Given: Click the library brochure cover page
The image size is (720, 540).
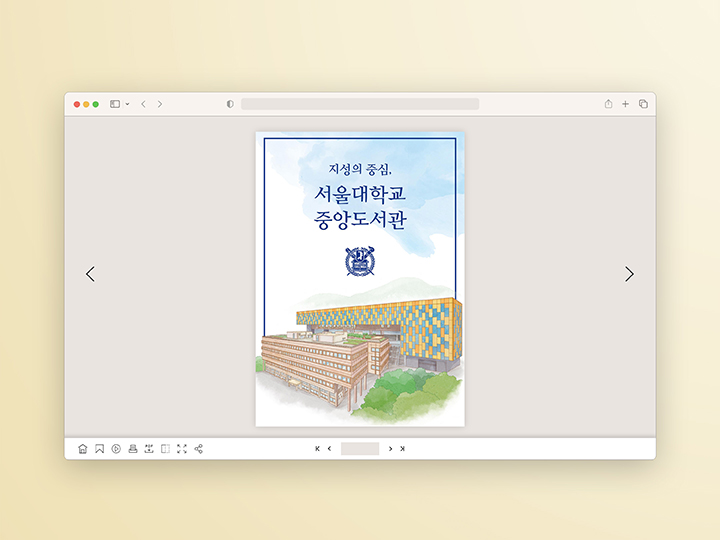Looking at the screenshot, I should (360, 279).
